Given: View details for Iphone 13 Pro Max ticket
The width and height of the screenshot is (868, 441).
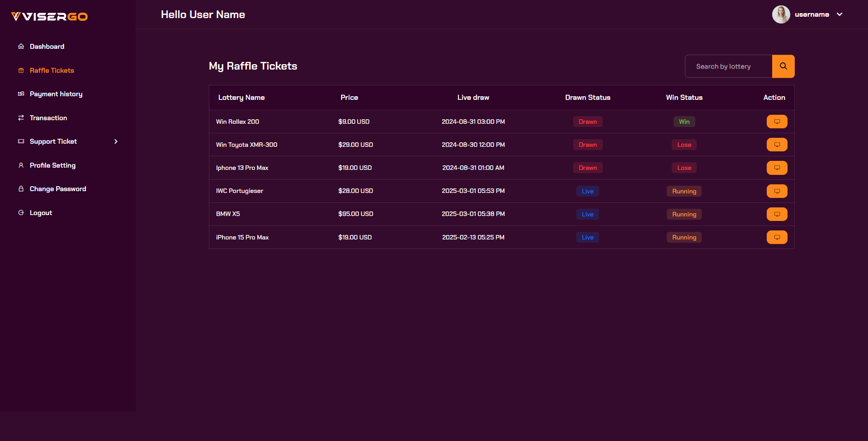Looking at the screenshot, I should 777,168.
